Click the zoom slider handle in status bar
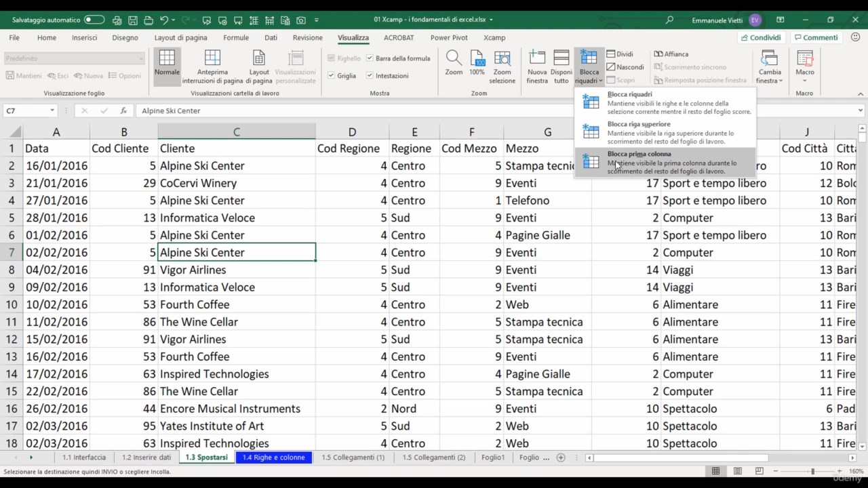Screen dimensions: 868x488 point(812,471)
